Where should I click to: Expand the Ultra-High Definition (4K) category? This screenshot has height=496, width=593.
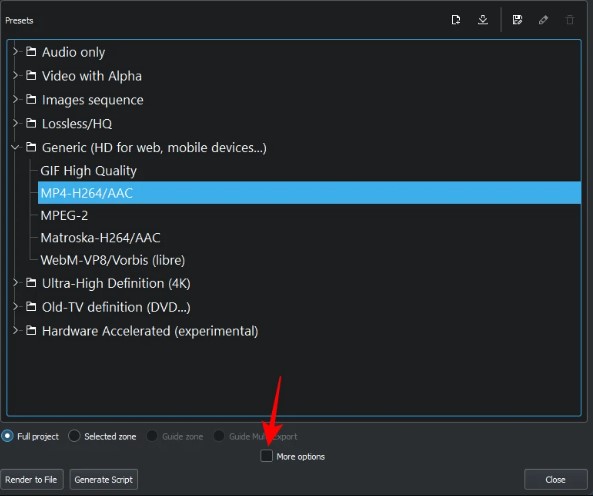[x=15, y=282]
